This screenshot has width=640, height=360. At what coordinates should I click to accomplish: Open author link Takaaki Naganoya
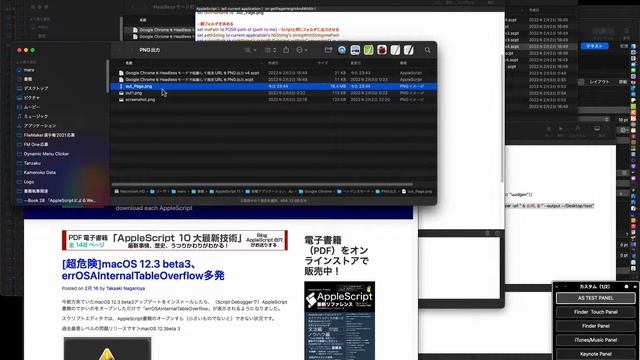pos(125,288)
